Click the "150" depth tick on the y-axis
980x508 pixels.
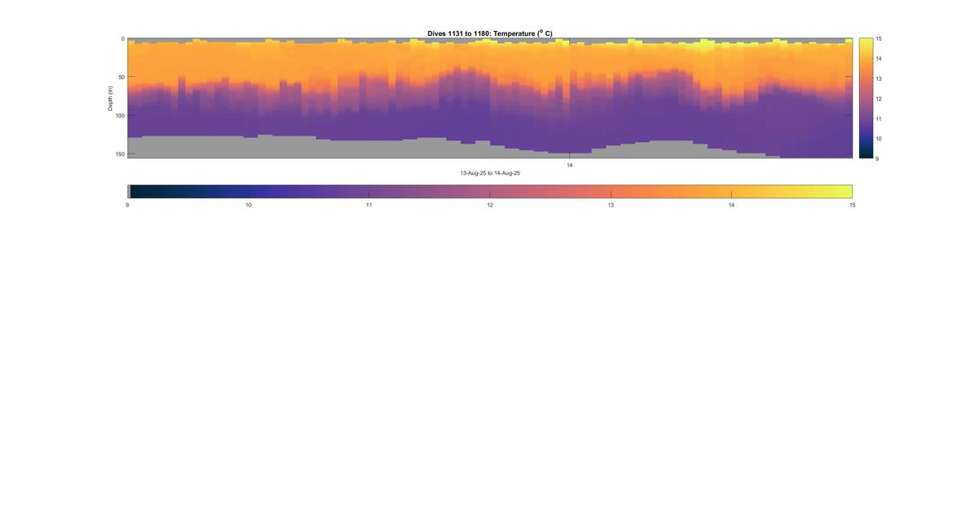[119, 154]
